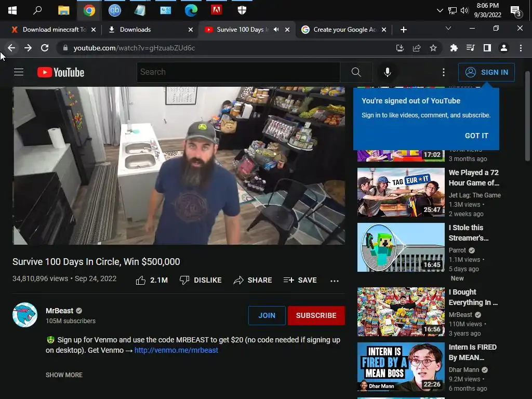
Task: Open File Explorer from the taskbar
Action: pyautogui.click(x=63, y=10)
